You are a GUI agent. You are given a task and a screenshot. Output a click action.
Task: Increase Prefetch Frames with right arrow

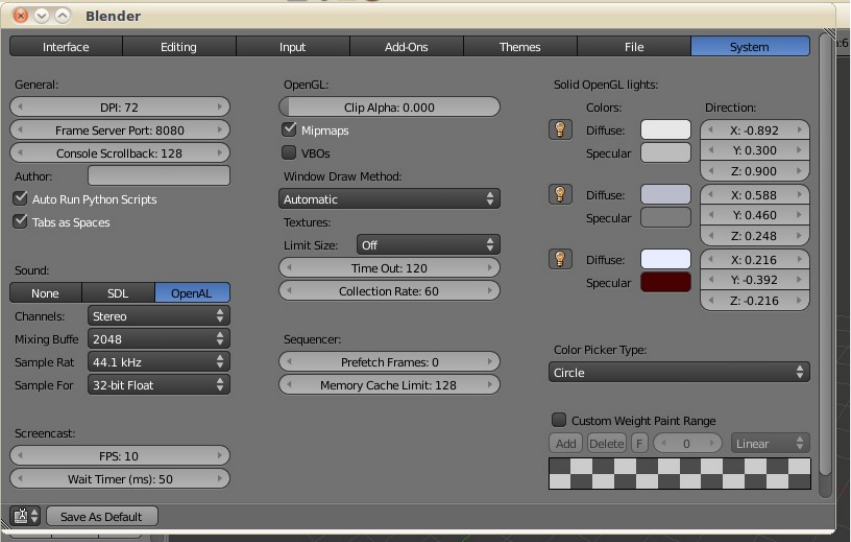(x=490, y=361)
